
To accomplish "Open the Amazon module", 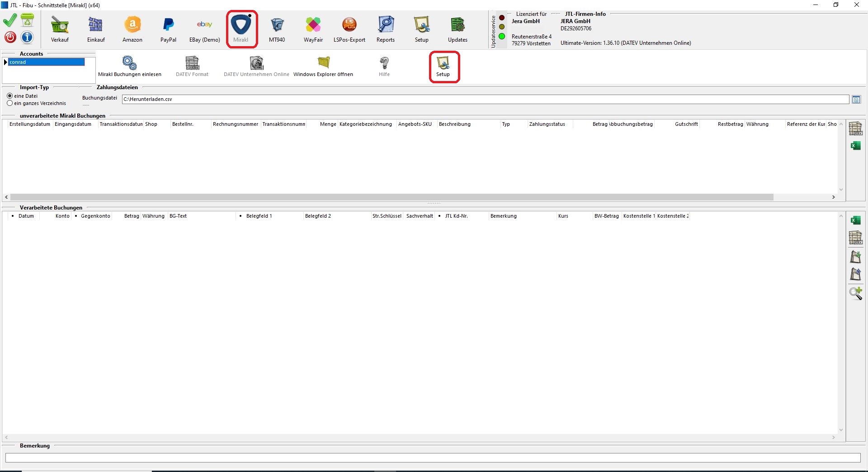I will 132,29.
